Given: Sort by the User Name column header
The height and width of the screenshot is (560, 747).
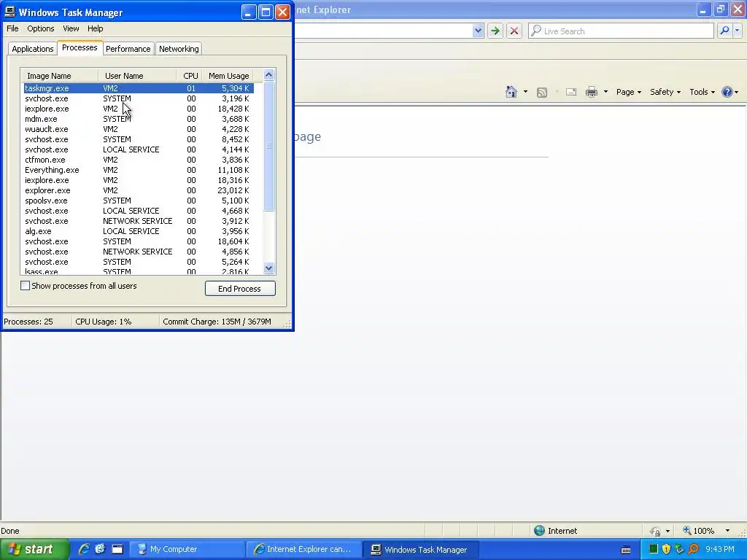Looking at the screenshot, I should pos(137,76).
